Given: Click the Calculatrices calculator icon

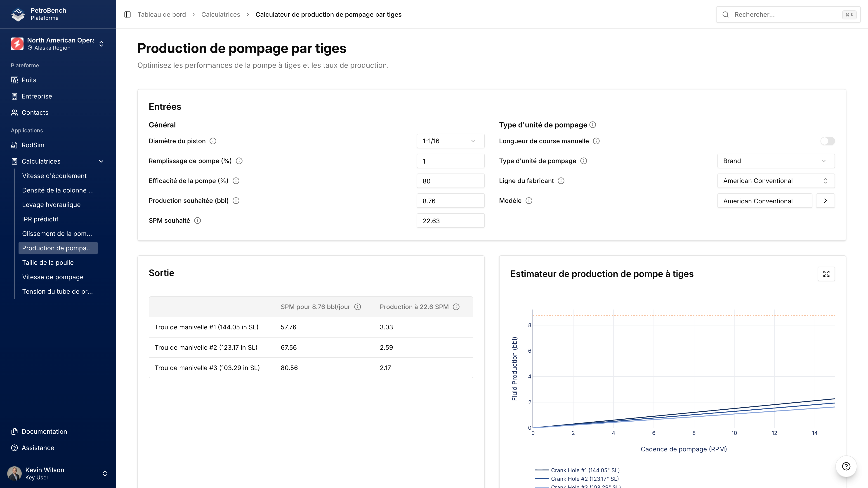Looking at the screenshot, I should (14, 161).
